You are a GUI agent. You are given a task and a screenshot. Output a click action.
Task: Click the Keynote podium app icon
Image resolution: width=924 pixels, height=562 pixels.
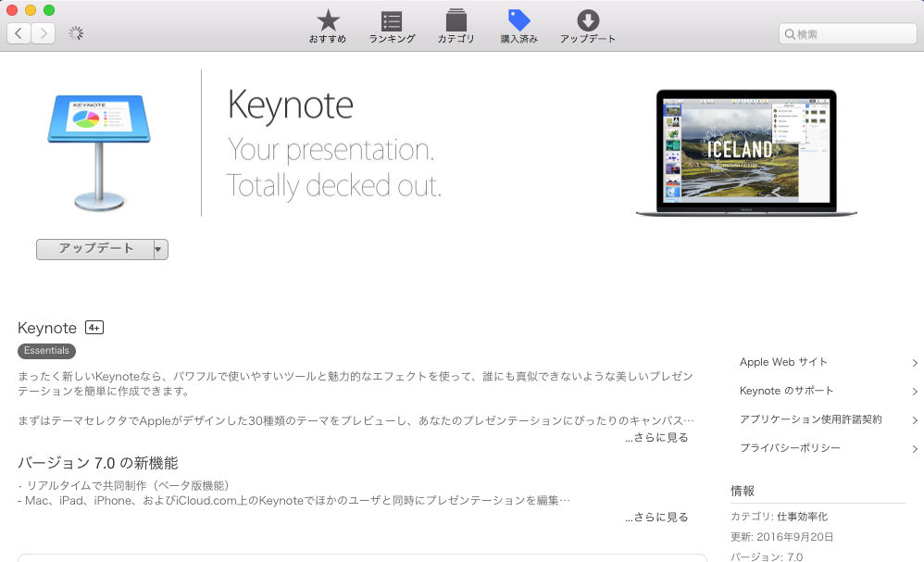click(99, 152)
